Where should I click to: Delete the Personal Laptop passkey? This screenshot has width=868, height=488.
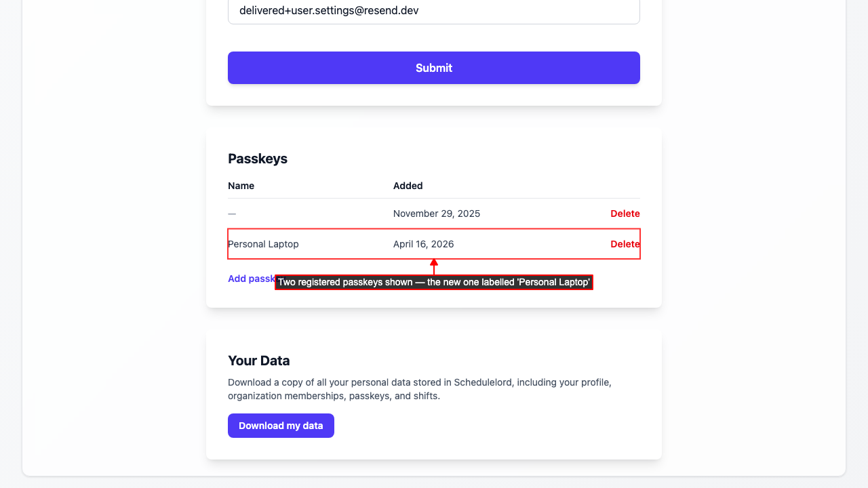coord(625,244)
